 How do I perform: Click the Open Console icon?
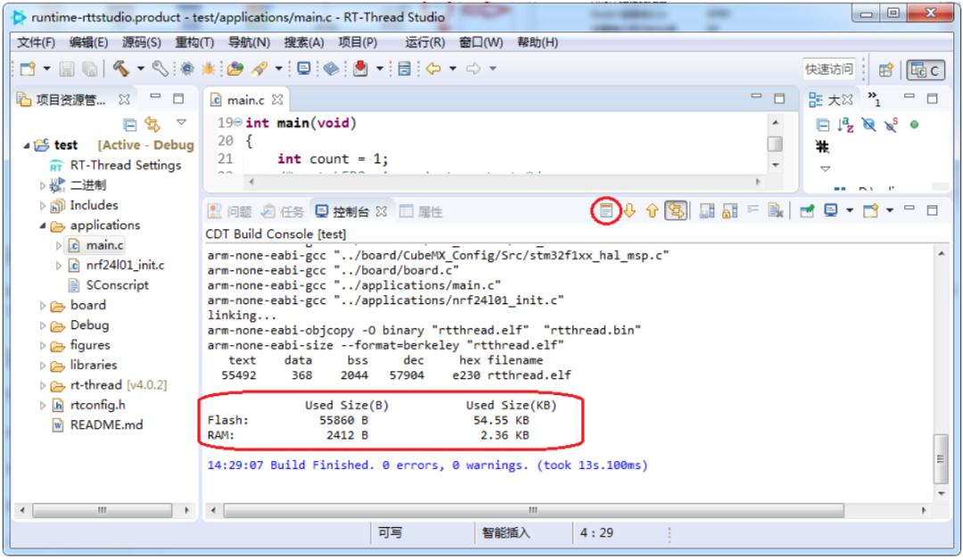(x=871, y=210)
